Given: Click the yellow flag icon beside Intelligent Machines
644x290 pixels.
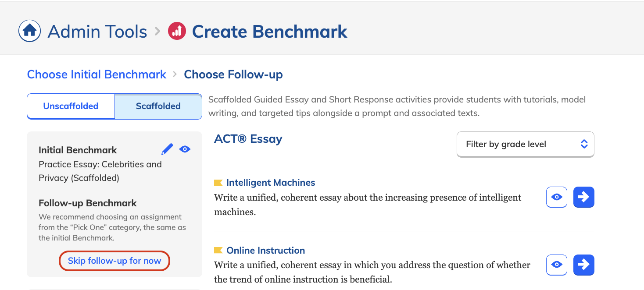Looking at the screenshot, I should [218, 183].
